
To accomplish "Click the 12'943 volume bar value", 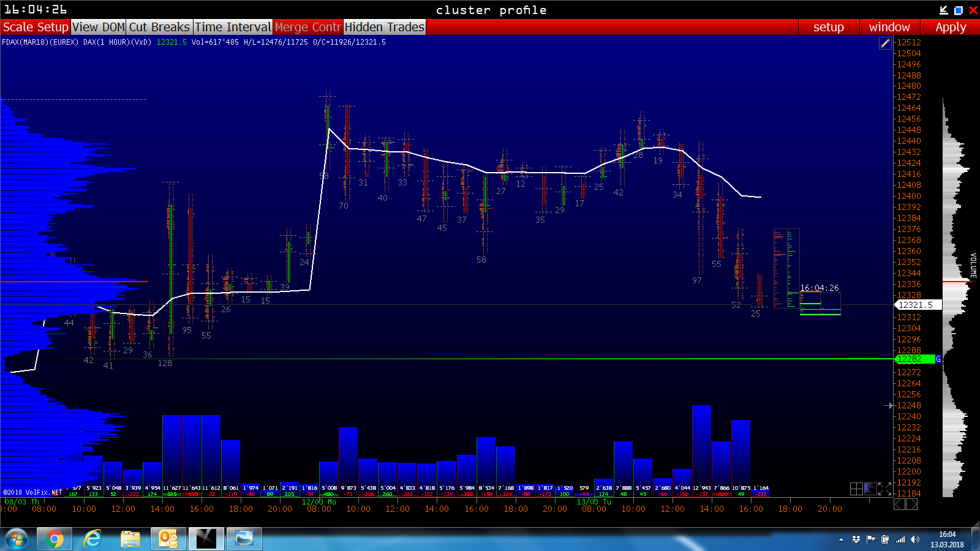I will 702,488.
